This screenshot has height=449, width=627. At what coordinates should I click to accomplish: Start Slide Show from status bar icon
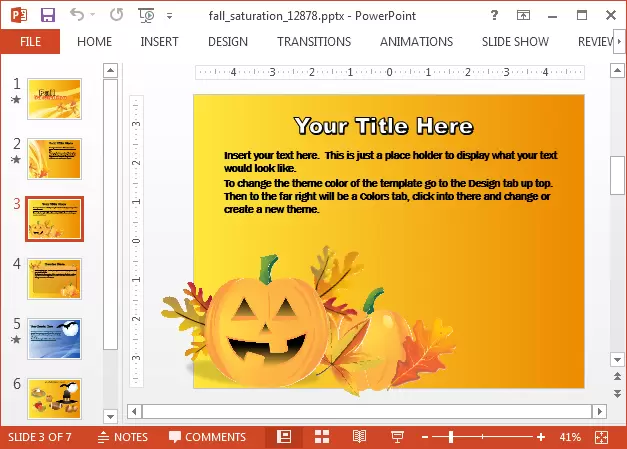[x=397, y=437]
